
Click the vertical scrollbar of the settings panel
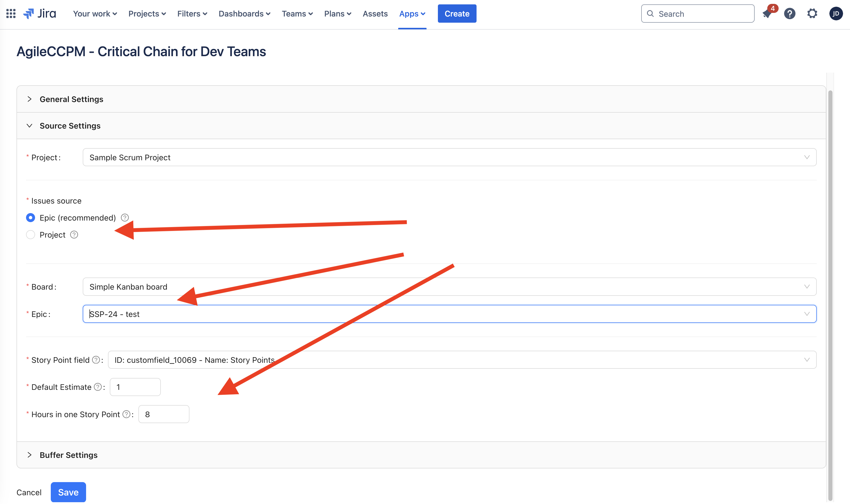[x=830, y=296]
